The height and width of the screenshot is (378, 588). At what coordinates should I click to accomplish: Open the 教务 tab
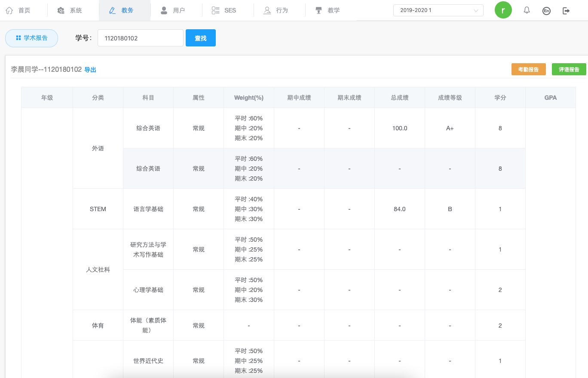pos(125,10)
